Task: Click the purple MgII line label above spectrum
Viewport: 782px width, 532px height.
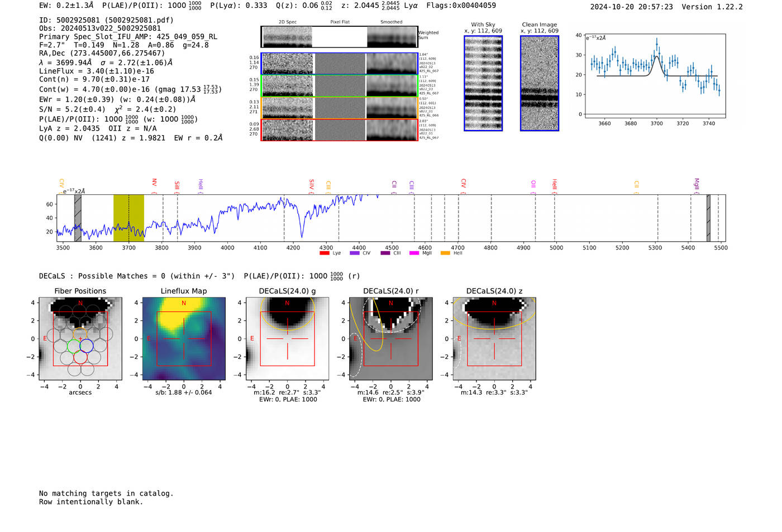Action: click(697, 185)
